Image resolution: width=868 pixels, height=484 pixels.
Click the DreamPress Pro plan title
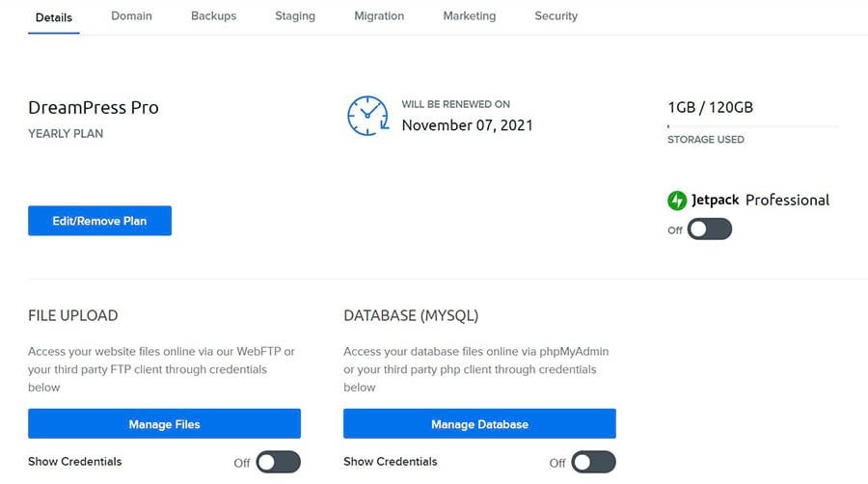coord(94,108)
